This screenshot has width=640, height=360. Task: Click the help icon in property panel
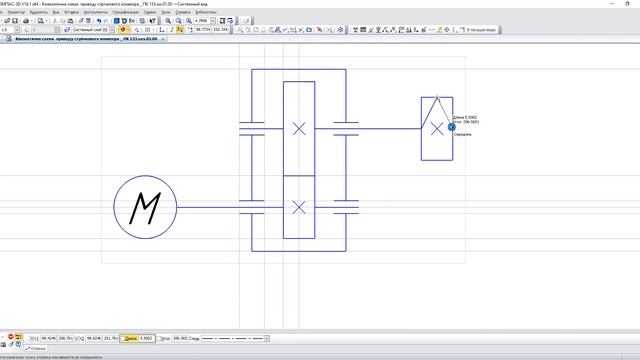tap(18, 344)
